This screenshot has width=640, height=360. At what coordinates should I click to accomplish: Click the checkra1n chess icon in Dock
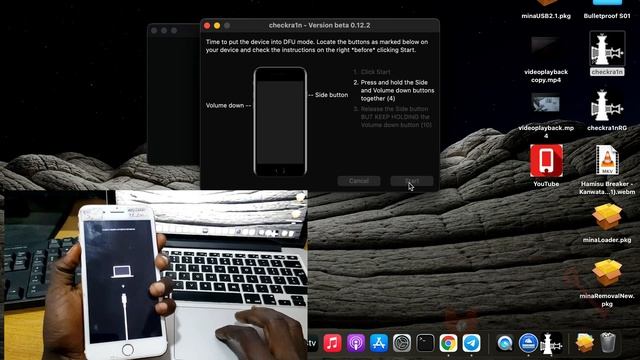click(x=551, y=343)
